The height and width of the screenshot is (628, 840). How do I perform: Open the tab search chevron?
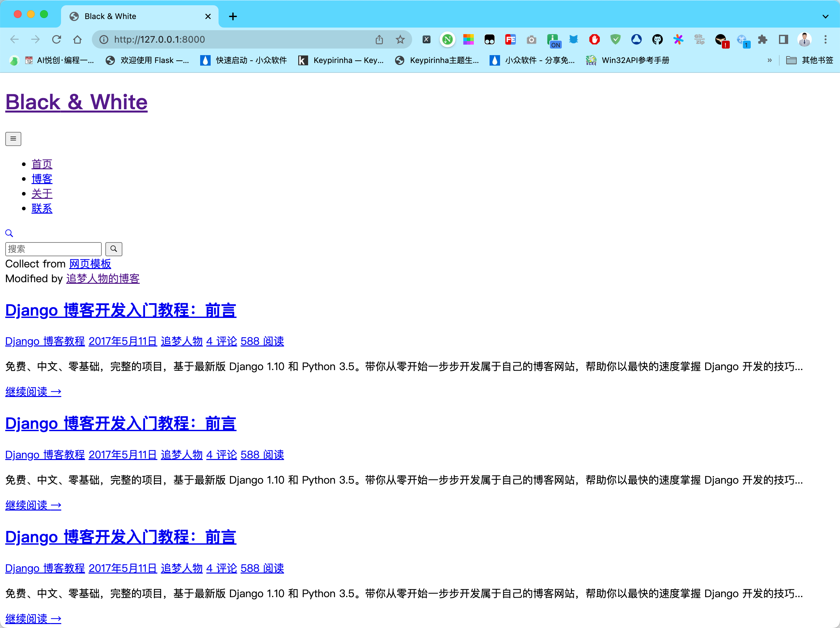click(825, 16)
